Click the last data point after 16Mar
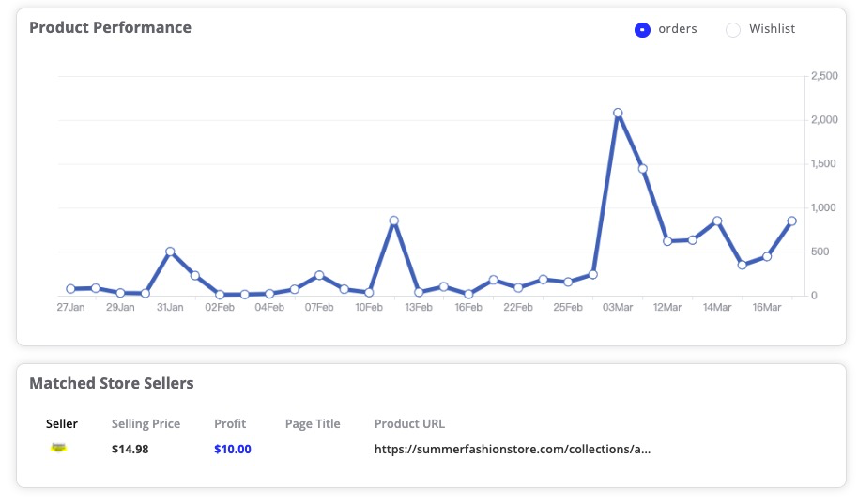 click(791, 221)
